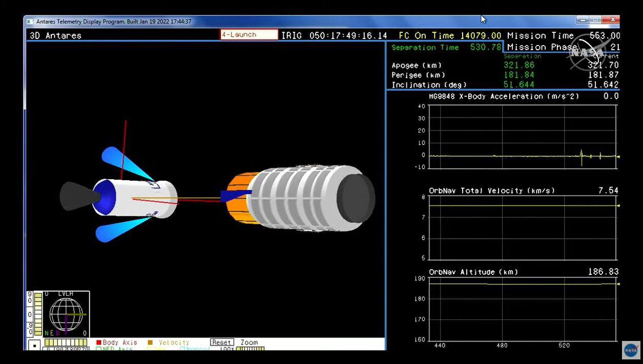
Task: Minimize the Antares Telemetry window
Action: 582,20
